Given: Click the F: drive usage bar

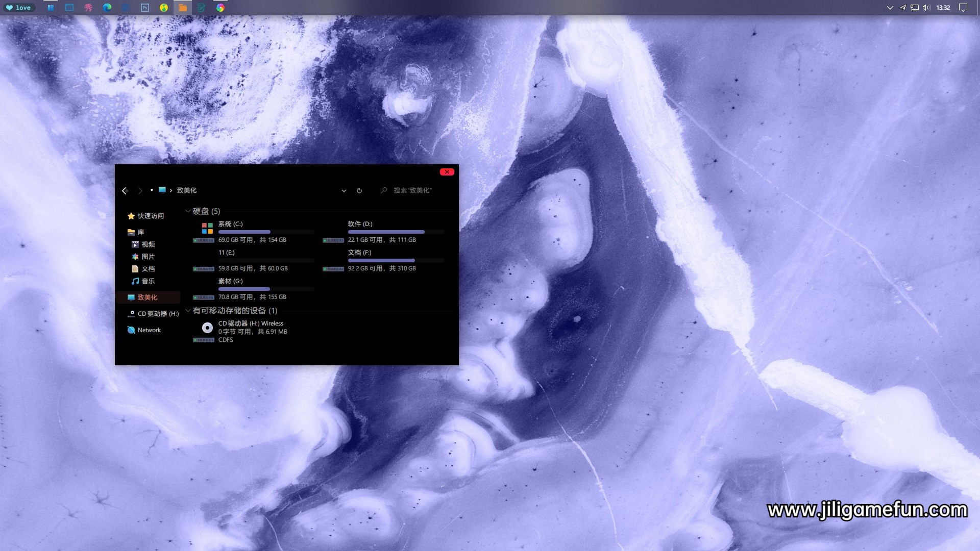Looking at the screenshot, I should coord(396,261).
